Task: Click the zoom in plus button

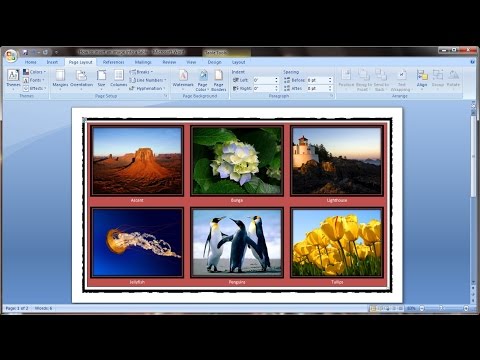Action: [466, 309]
